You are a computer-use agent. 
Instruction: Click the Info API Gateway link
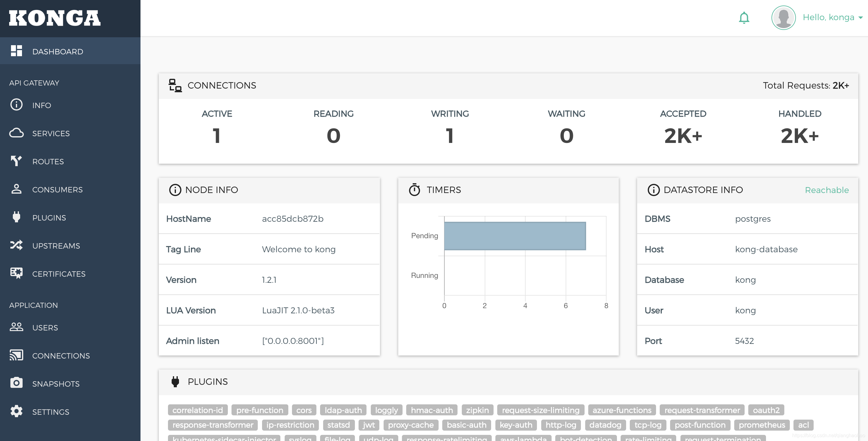click(70, 105)
